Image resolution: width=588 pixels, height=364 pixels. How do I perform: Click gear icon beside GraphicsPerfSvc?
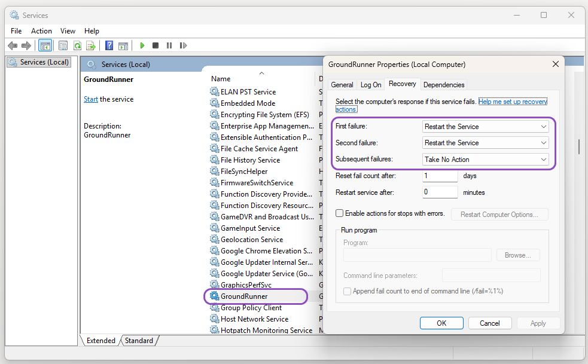215,285
